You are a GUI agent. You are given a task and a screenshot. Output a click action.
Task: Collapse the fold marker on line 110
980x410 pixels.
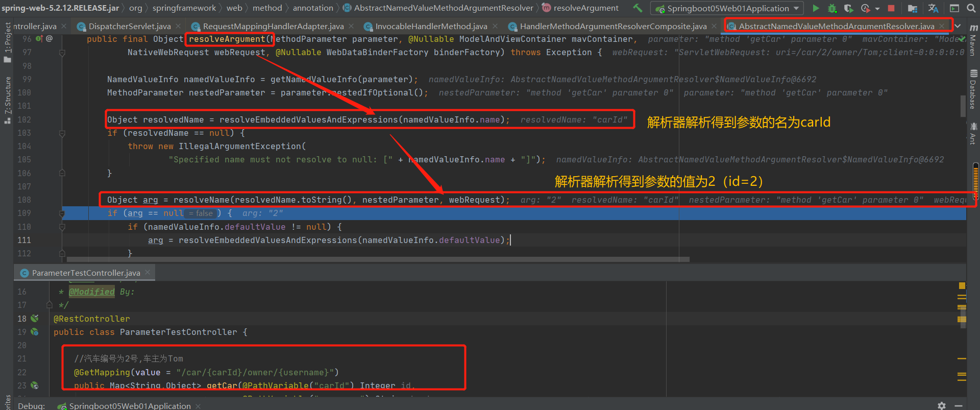click(x=62, y=227)
